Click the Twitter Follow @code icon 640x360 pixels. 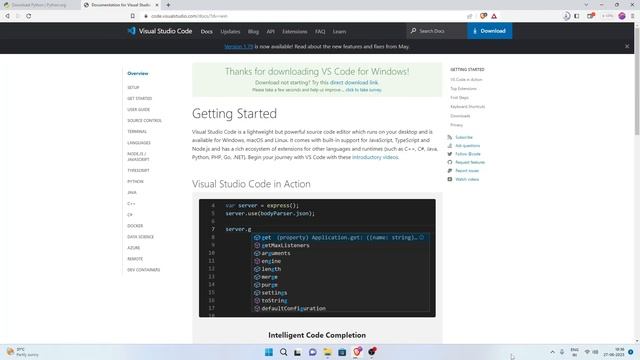[x=450, y=154]
